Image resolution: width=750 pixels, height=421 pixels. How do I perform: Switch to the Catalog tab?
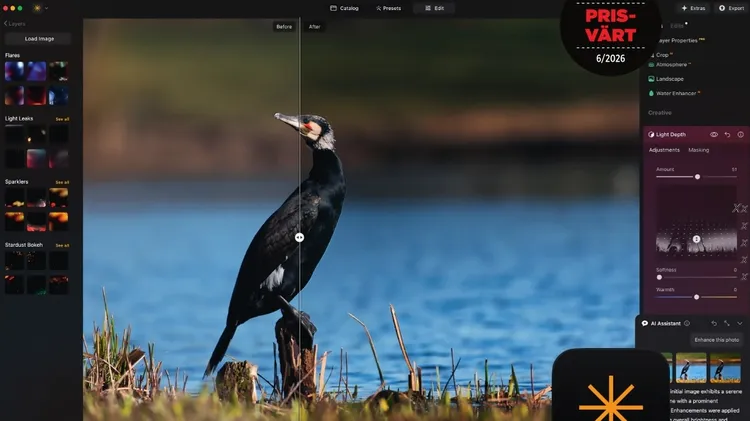[x=343, y=8]
